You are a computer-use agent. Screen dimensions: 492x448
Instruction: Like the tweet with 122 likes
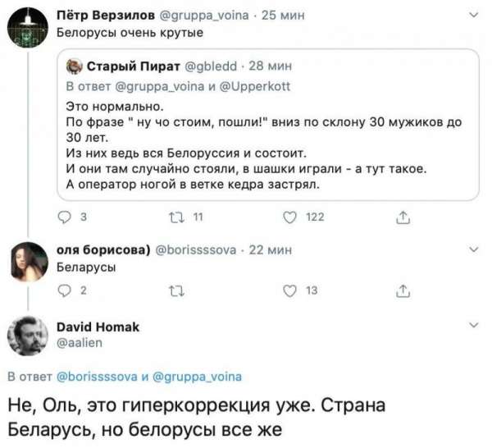289,217
